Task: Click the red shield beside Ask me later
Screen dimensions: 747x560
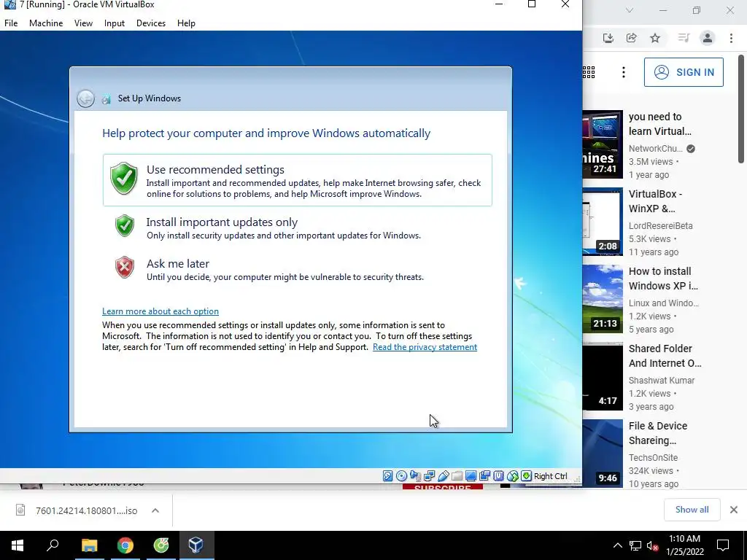Action: [x=125, y=267]
